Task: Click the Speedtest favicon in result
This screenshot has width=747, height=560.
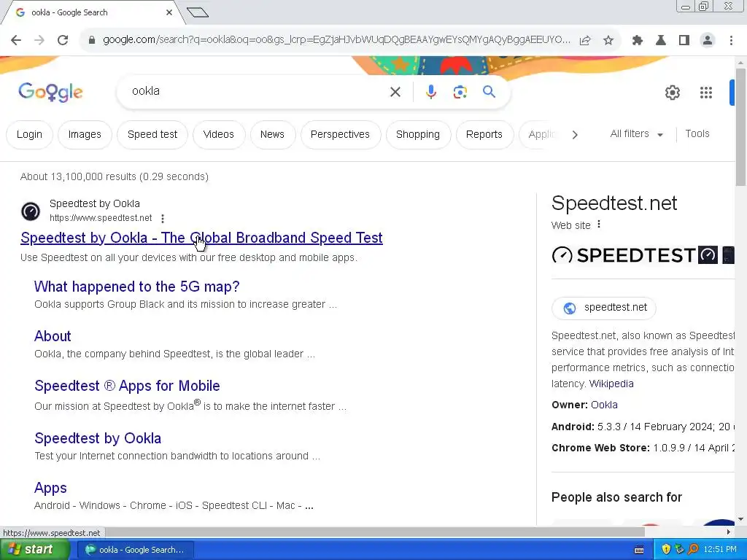Action: [31, 211]
